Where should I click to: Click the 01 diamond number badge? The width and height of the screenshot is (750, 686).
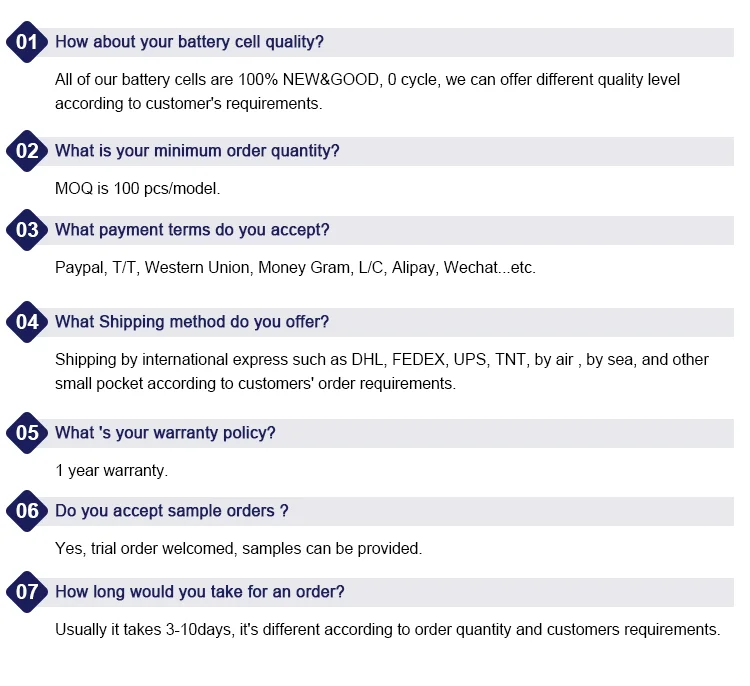click(27, 42)
